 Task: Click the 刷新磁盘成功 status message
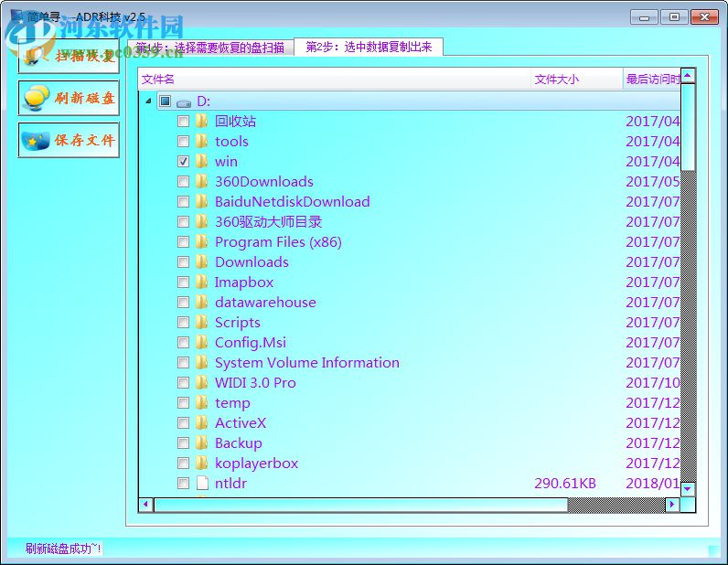63,549
